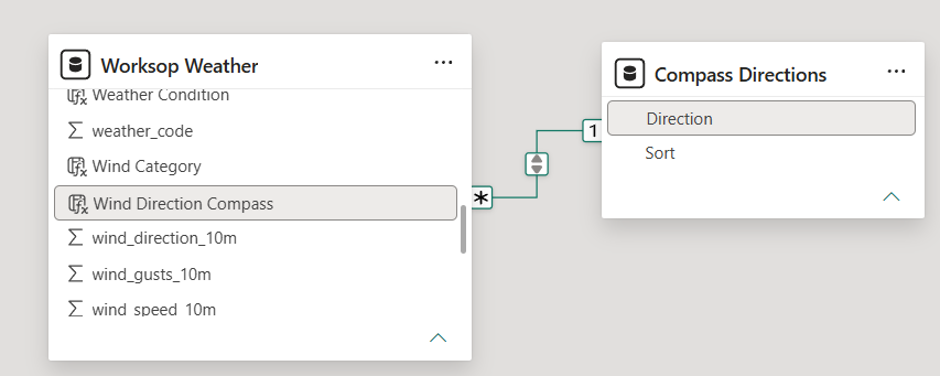
Task: Collapse the Compass Directions table card
Action: 891,197
